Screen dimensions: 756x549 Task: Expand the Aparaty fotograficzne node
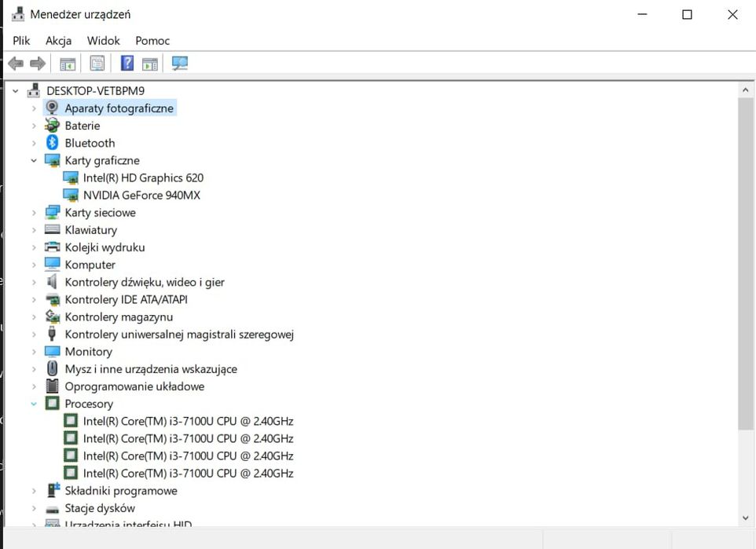coord(34,108)
